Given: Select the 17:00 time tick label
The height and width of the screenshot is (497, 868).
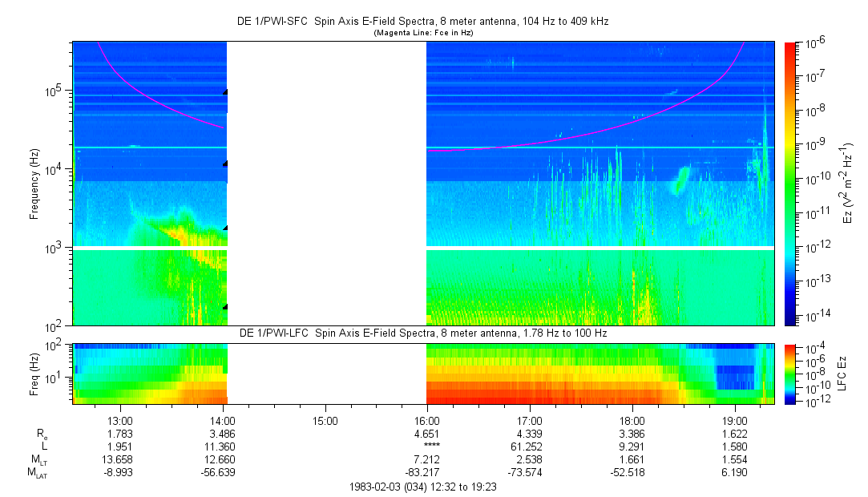Looking at the screenshot, I should pos(530,420).
